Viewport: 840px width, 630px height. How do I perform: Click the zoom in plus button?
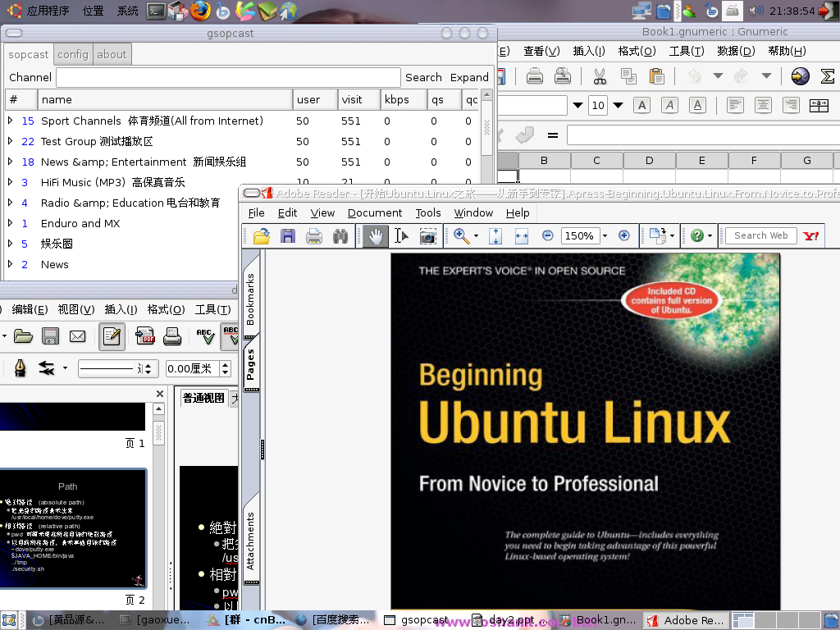tap(624, 235)
